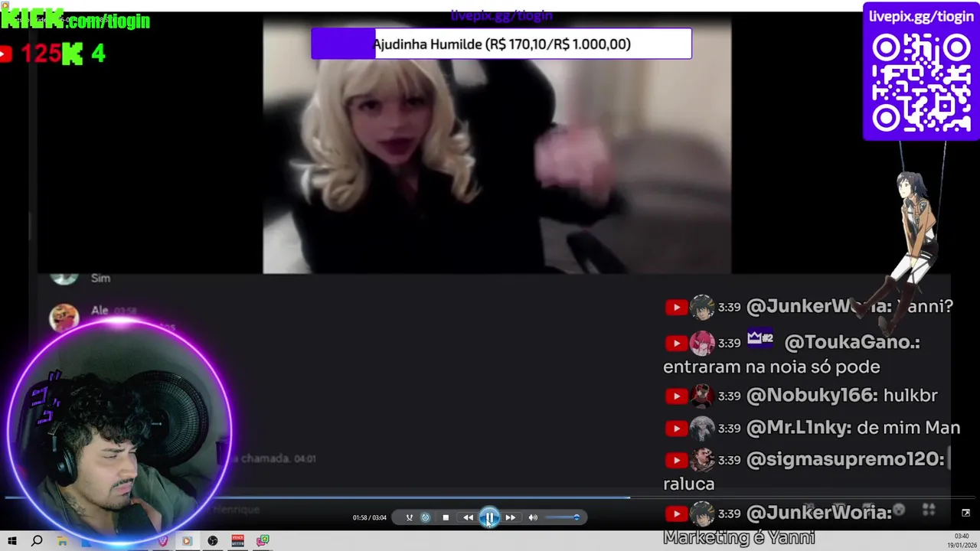
Task: Click the @sigmasupremo120 username in chat
Action: point(845,459)
